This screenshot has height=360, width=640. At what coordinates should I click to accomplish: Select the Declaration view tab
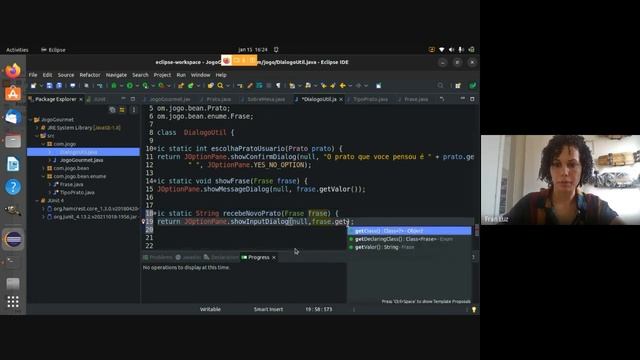point(221,258)
